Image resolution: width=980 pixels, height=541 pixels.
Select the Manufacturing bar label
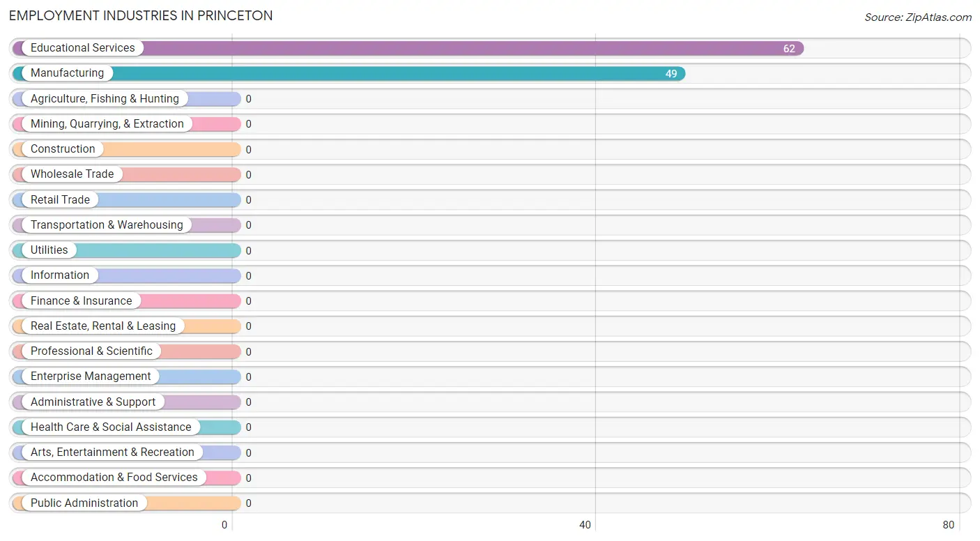click(x=67, y=73)
